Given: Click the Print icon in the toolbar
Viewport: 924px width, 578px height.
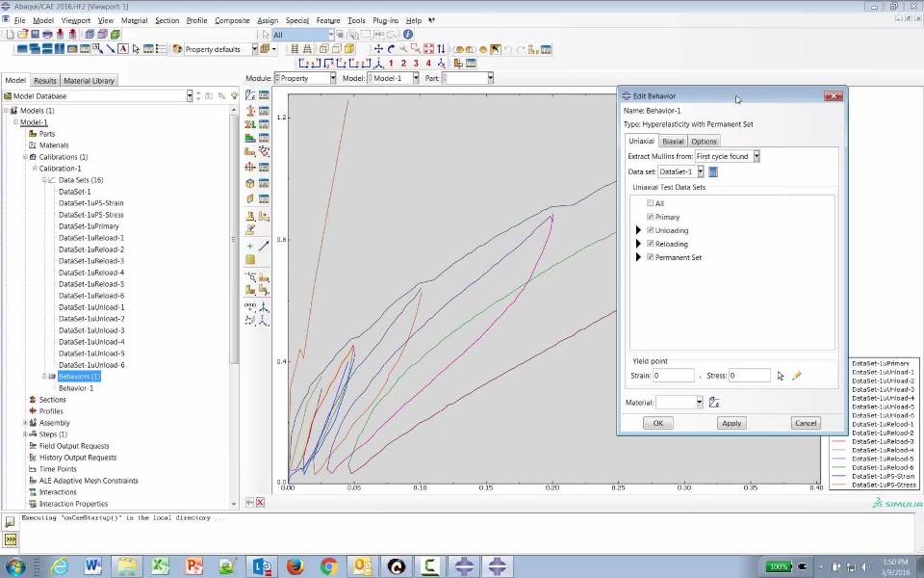Looking at the screenshot, I should pos(48,35).
